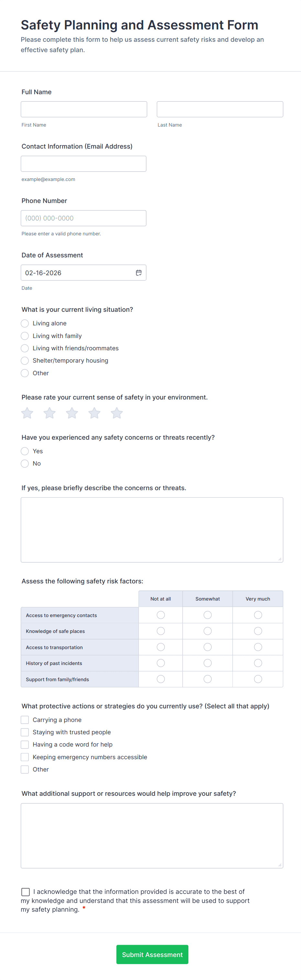Screen dimensions: 301x980
Task: Mark Access to emergency contacts as Somewhat
Action: [x=207, y=615]
